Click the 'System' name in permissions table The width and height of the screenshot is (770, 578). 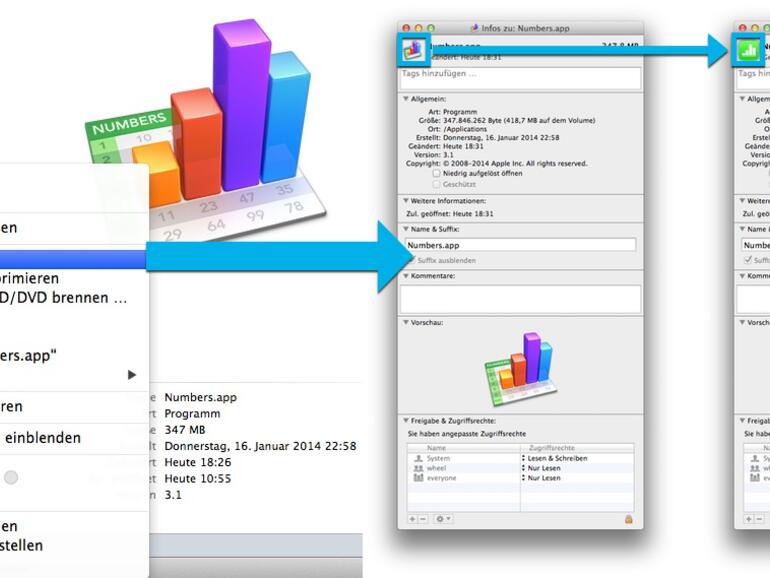[438, 458]
